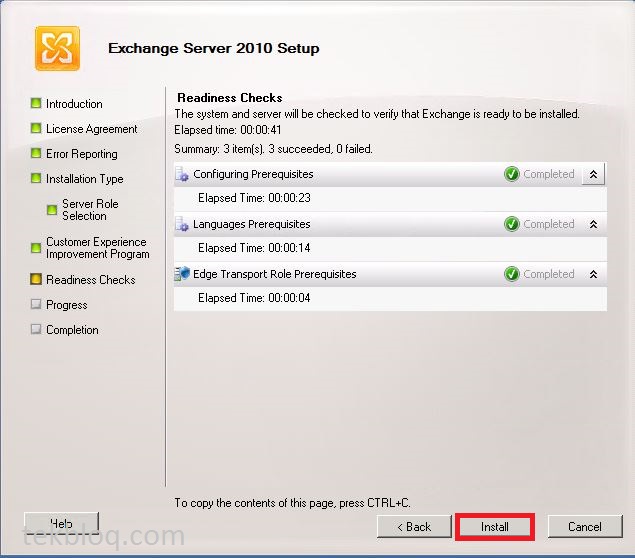Click the CTRL+C copy instruction text
635x558 pixels.
[x=292, y=503]
